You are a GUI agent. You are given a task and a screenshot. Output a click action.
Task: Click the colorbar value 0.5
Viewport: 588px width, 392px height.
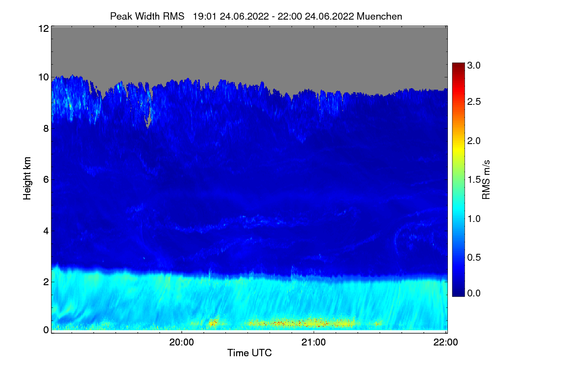tap(473, 258)
